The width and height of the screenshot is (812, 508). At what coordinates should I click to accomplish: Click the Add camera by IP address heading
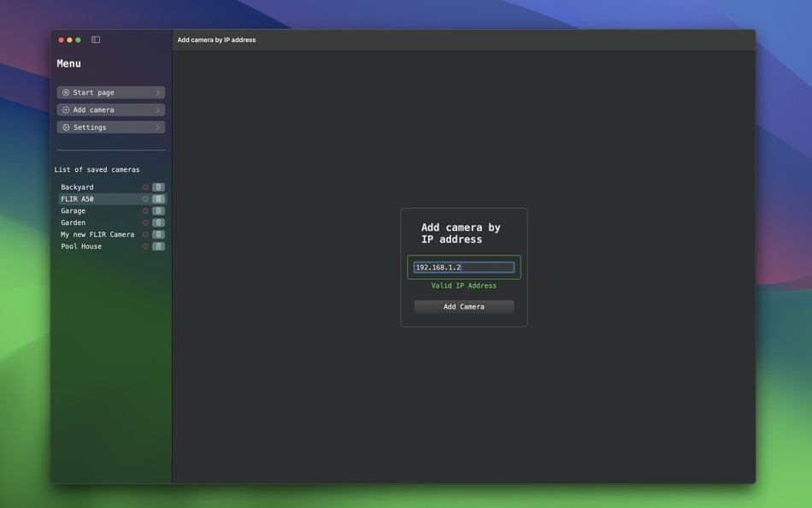461,233
